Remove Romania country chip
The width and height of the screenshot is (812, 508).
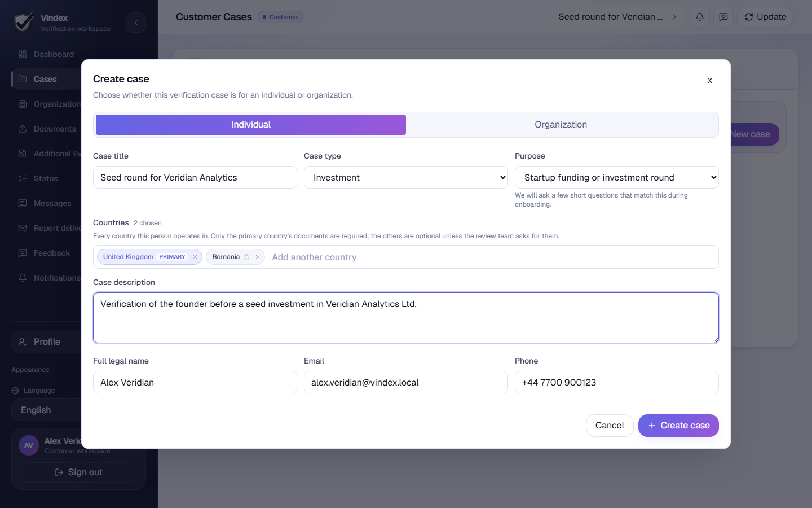(258, 257)
